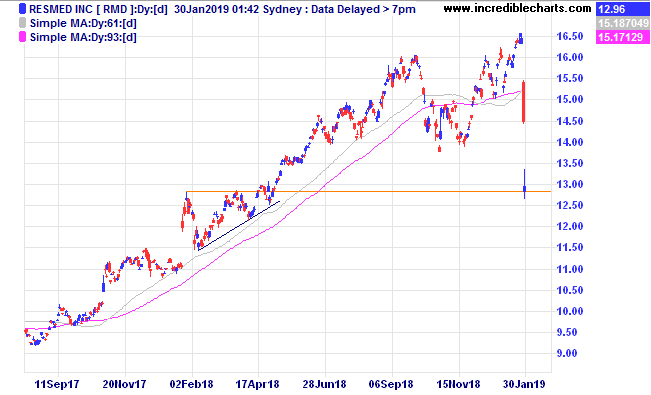Click the long red gap-down candle near 30Jan19
The width and height of the screenshot is (651, 395).
click(524, 102)
